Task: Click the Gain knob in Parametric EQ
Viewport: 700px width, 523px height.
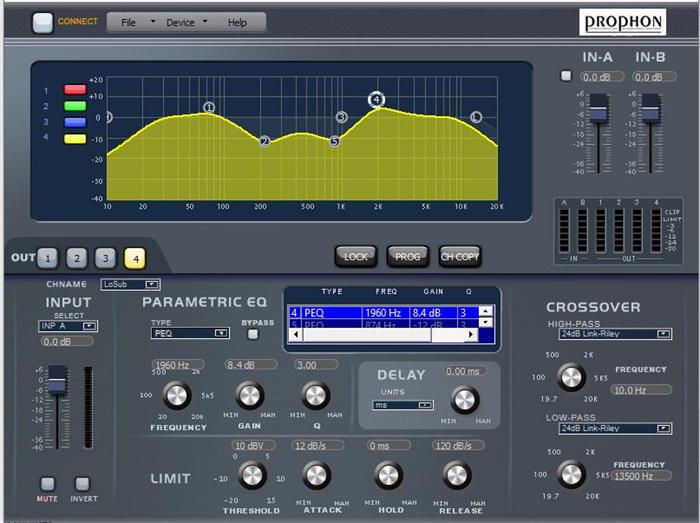Action: [250, 395]
